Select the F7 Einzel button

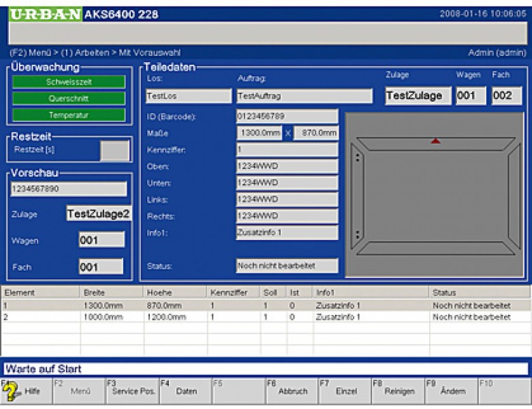click(345, 391)
